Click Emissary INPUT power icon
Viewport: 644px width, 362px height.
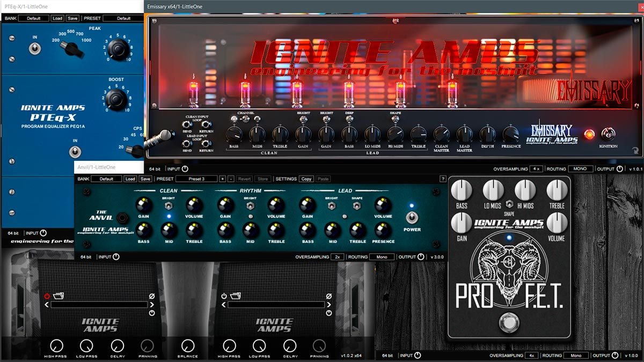tap(185, 169)
